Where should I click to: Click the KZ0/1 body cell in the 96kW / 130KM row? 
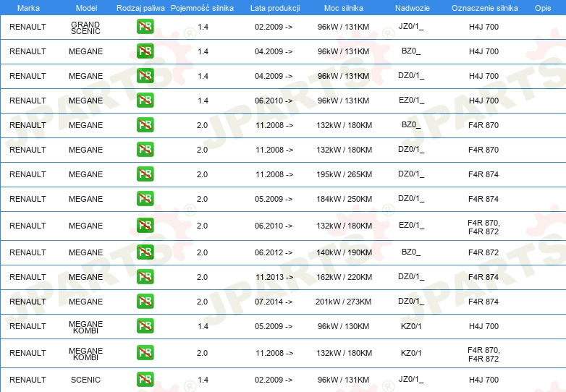coord(411,326)
